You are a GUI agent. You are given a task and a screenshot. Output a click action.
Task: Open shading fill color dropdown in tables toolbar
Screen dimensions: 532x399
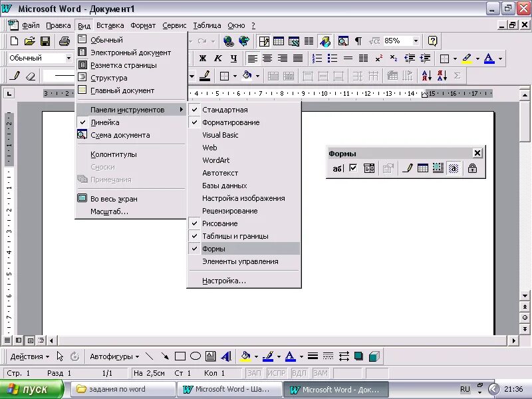point(258,76)
